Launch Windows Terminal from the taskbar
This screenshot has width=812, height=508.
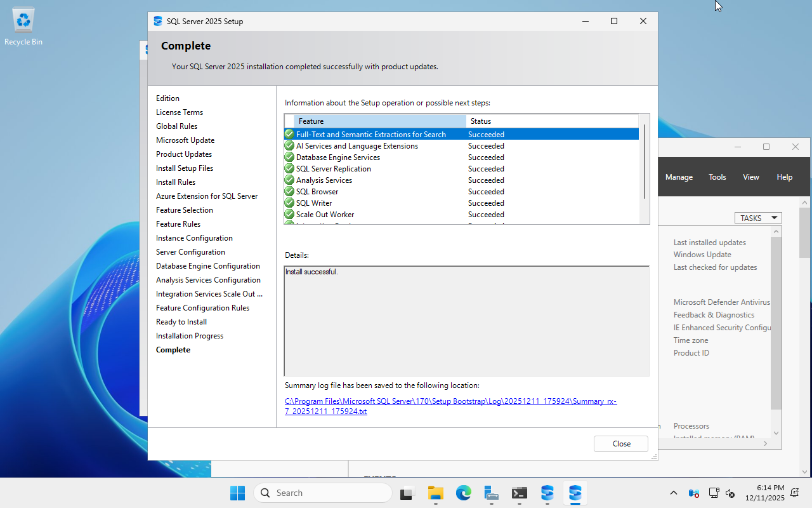click(519, 493)
